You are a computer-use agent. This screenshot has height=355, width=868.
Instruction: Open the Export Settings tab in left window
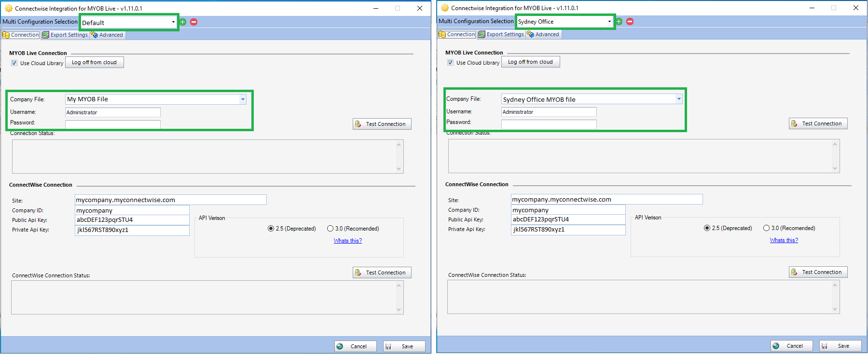(x=65, y=35)
